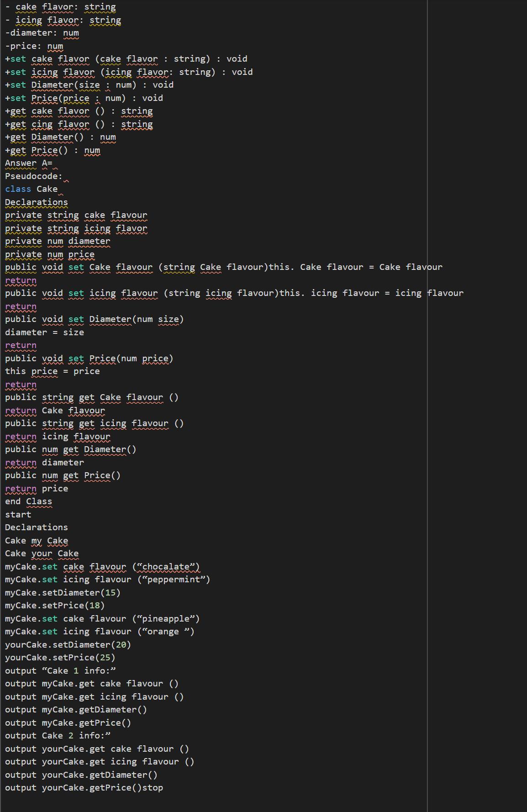The width and height of the screenshot is (527, 812).
Task: Click 'myCake.setDiameter(15)'
Action: (63, 593)
